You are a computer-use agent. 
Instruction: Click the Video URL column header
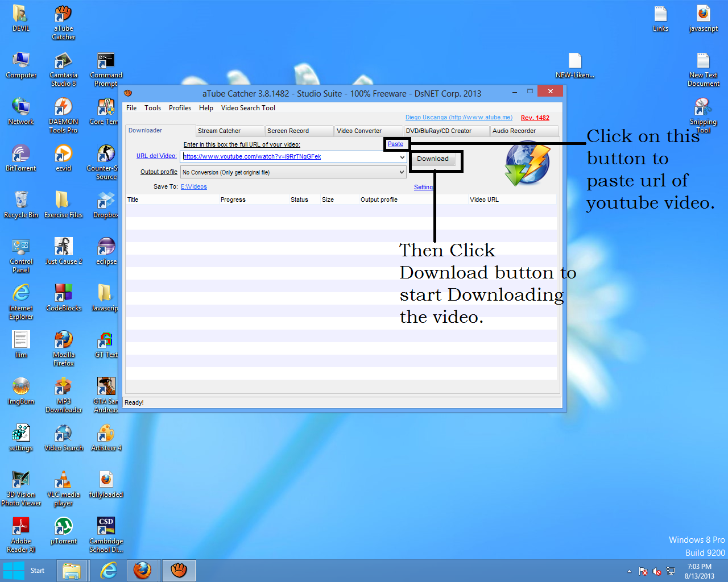tap(512, 199)
